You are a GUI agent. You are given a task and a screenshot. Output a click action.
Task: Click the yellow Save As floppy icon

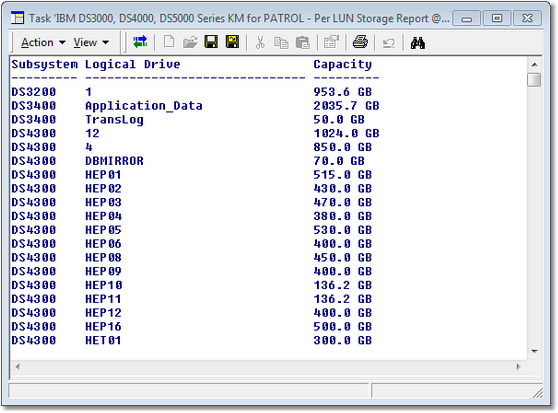click(232, 42)
